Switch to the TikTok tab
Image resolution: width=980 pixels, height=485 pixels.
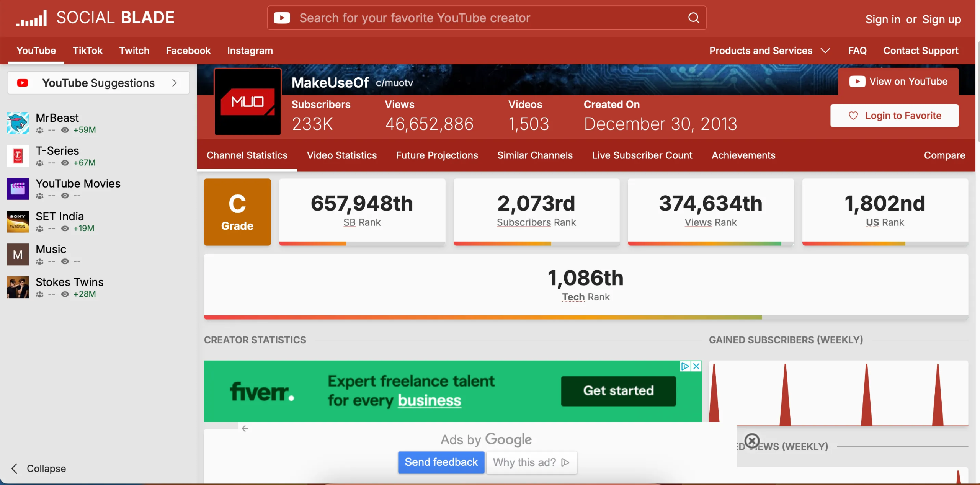(x=88, y=51)
